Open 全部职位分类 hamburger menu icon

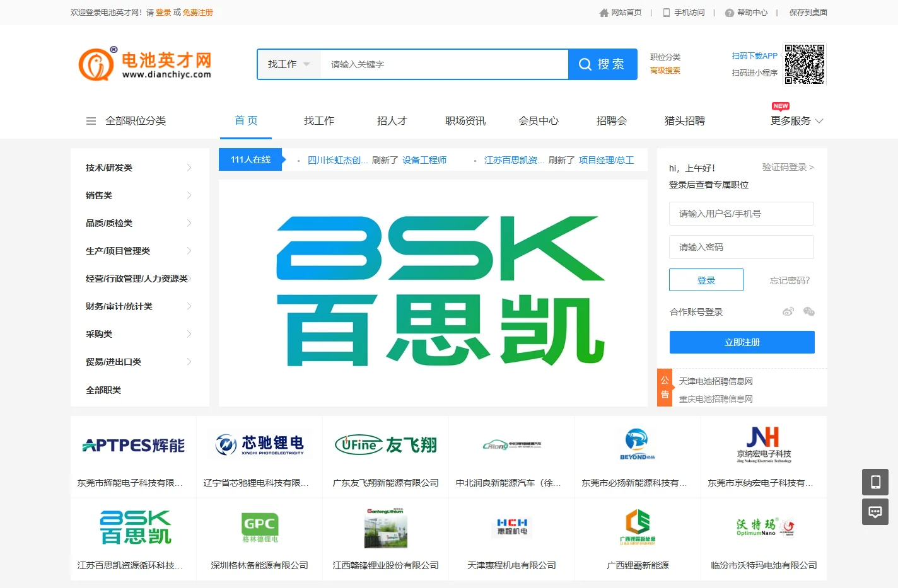tap(91, 121)
